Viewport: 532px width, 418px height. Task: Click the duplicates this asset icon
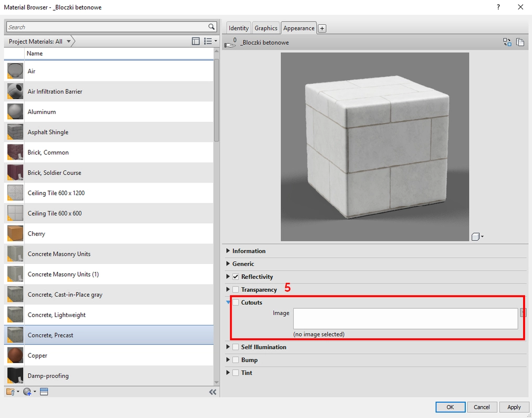click(520, 41)
